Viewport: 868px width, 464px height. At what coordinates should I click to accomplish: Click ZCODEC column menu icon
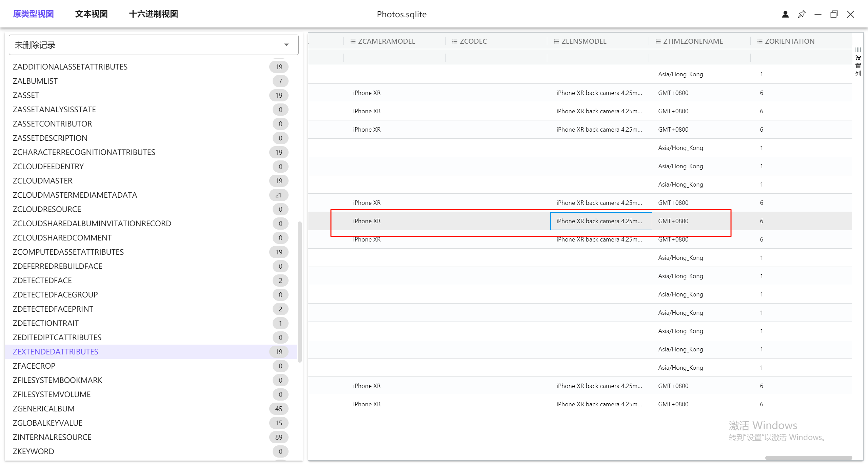pos(454,41)
